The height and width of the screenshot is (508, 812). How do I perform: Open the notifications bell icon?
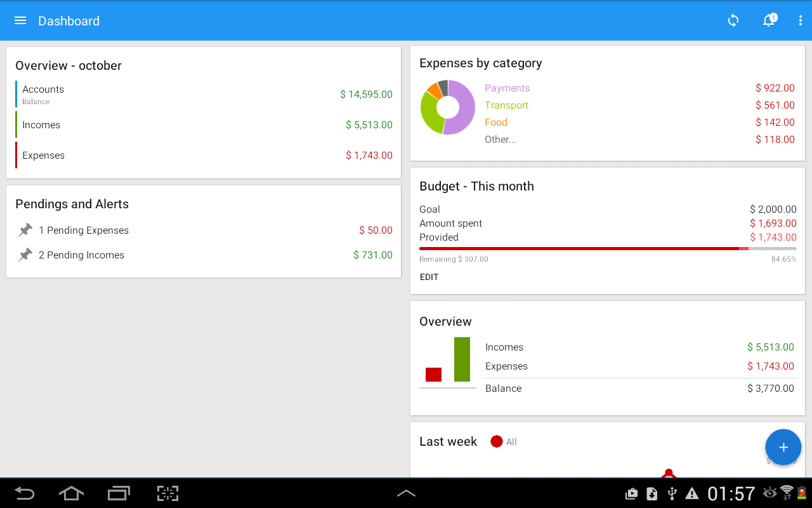click(769, 20)
